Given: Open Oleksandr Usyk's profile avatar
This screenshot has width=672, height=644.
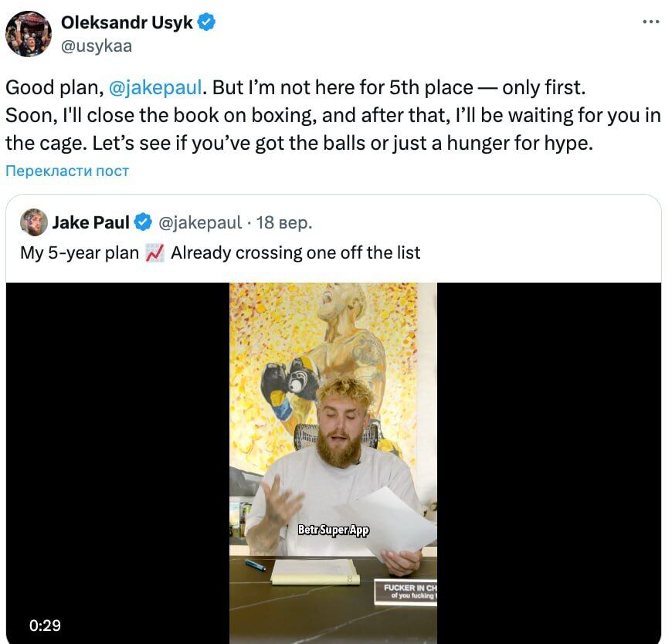Looking at the screenshot, I should (x=29, y=34).
